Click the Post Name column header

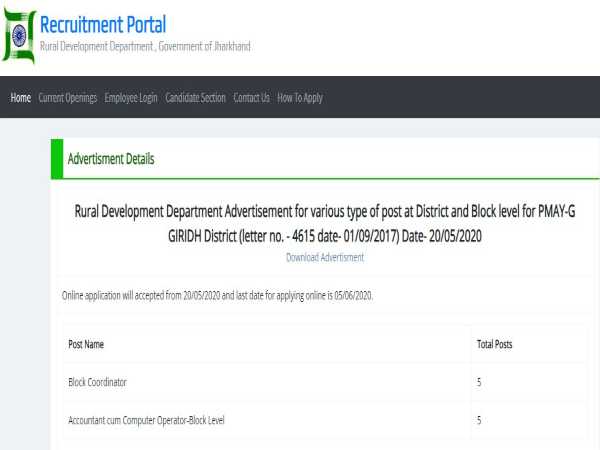(86, 344)
